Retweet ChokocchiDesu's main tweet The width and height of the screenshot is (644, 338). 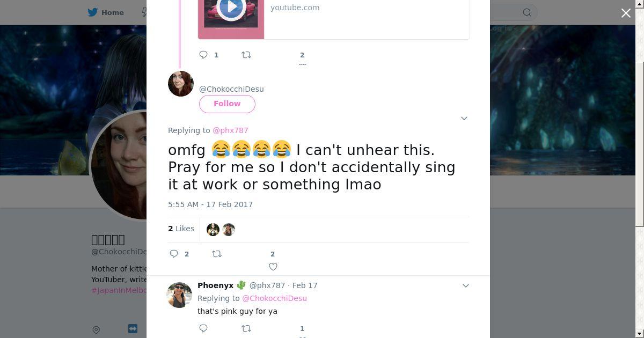[217, 254]
